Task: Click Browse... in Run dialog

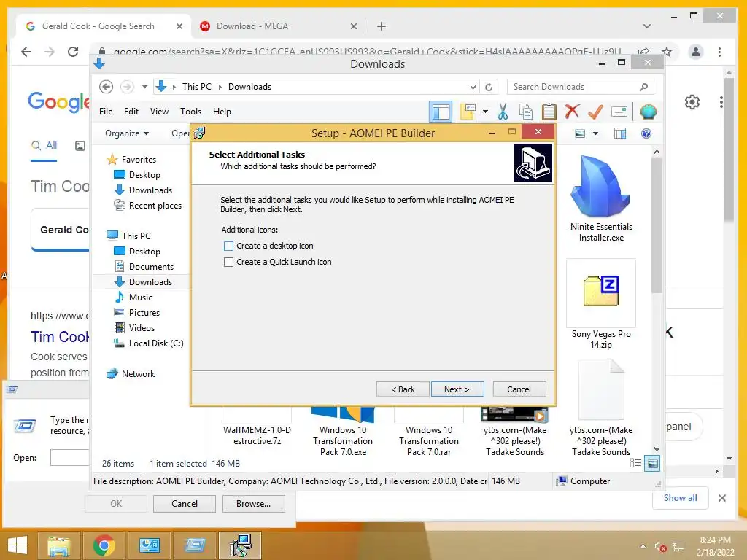Action: point(253,504)
